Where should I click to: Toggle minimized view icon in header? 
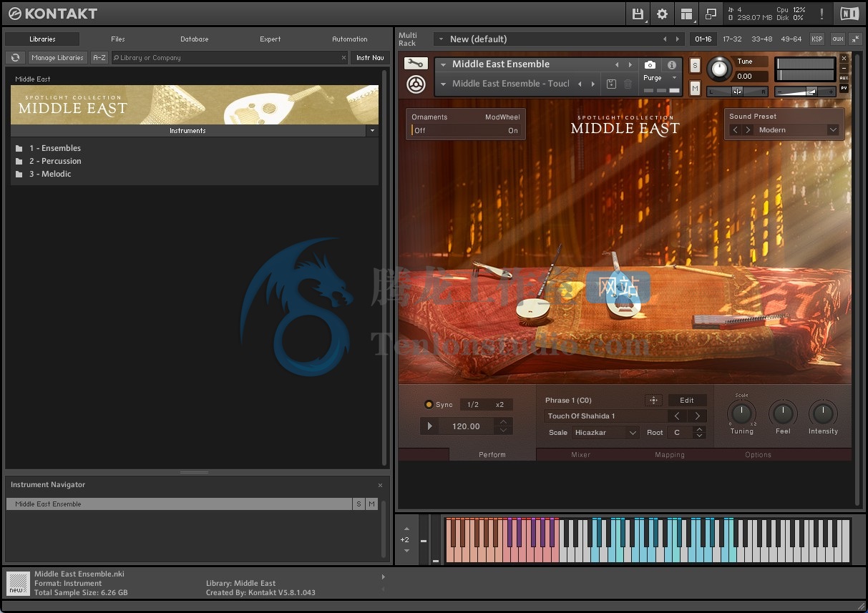click(x=711, y=14)
